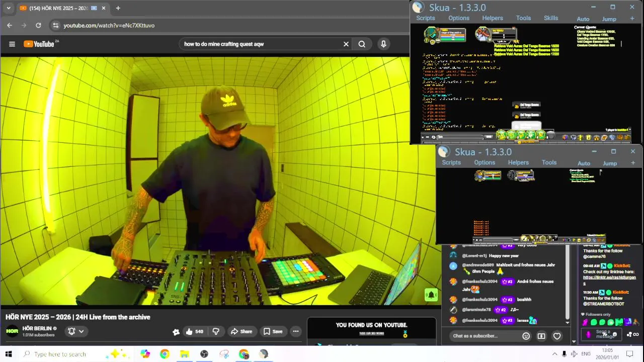
Task: Open Tools menu in top Skua window
Action: [523, 18]
